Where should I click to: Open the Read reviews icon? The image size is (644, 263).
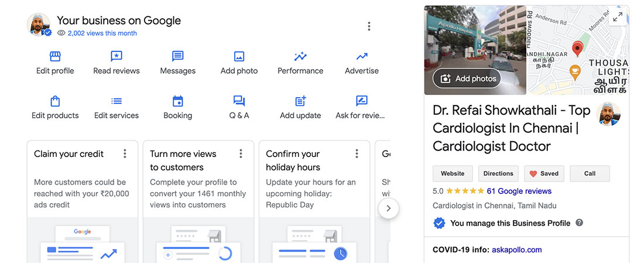[117, 57]
